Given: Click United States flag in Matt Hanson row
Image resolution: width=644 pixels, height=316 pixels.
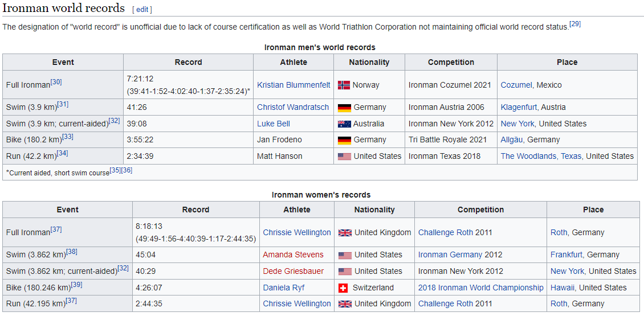Looking at the screenshot, I should [344, 157].
